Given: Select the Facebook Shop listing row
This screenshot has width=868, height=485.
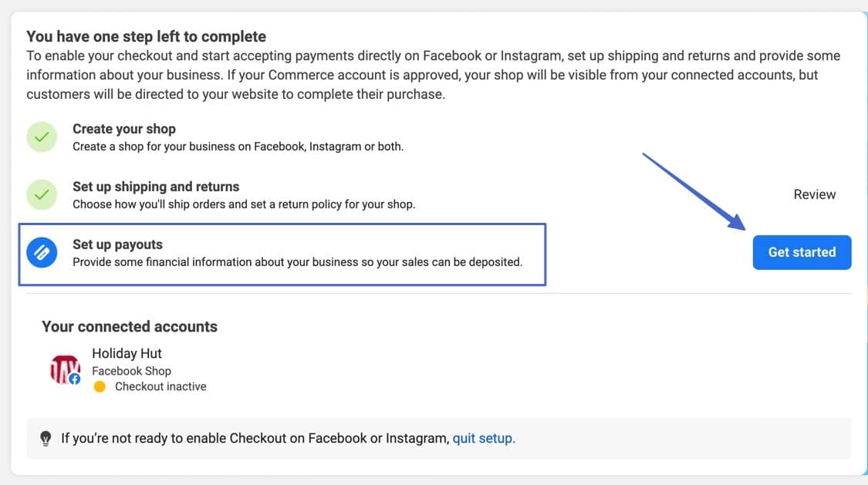Looking at the screenshot, I should 131,370.
